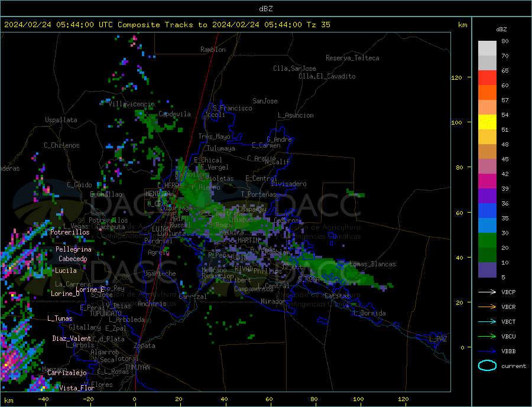The image size is (532, 407).
Task: Select the blue VBBB arrow icon
Action: pos(488,351)
